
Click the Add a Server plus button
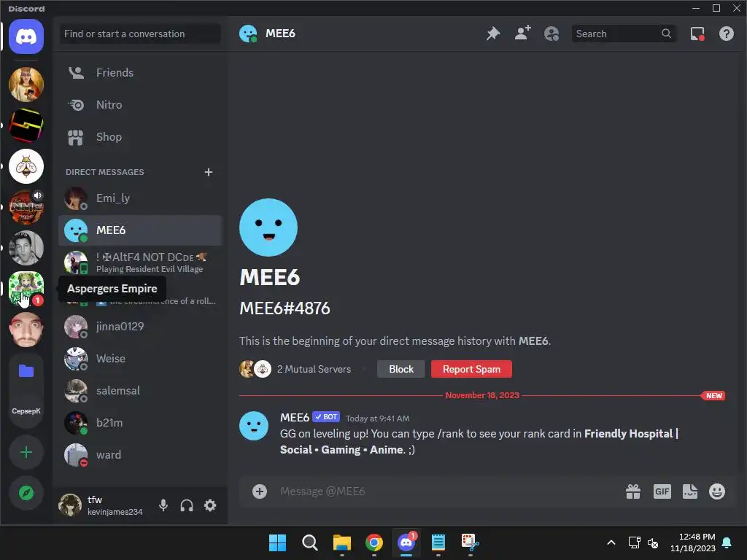point(26,452)
